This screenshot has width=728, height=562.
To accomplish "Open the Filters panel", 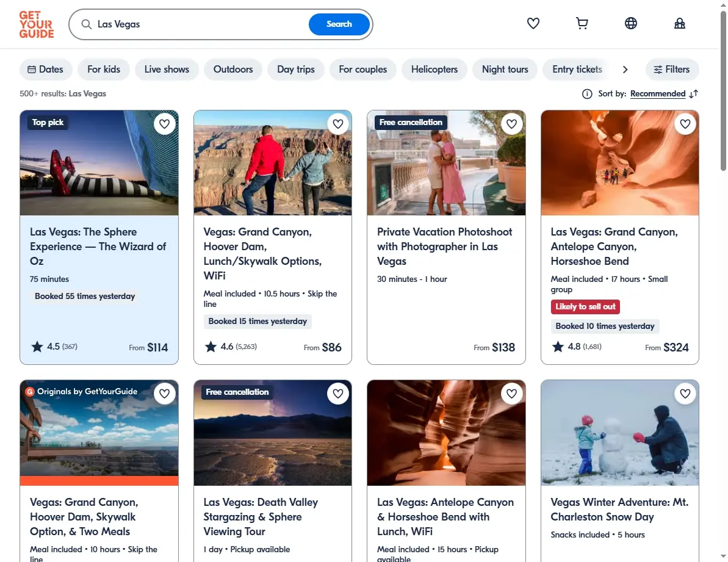I will pyautogui.click(x=672, y=70).
